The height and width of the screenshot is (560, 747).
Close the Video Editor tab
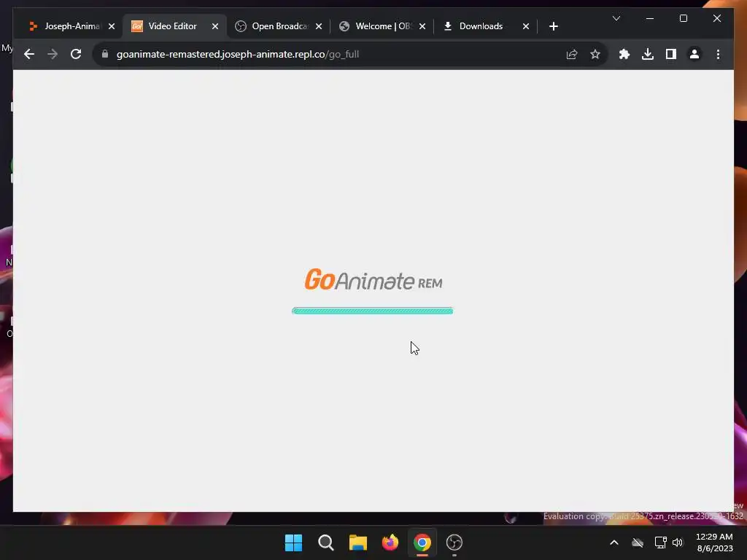point(215,26)
